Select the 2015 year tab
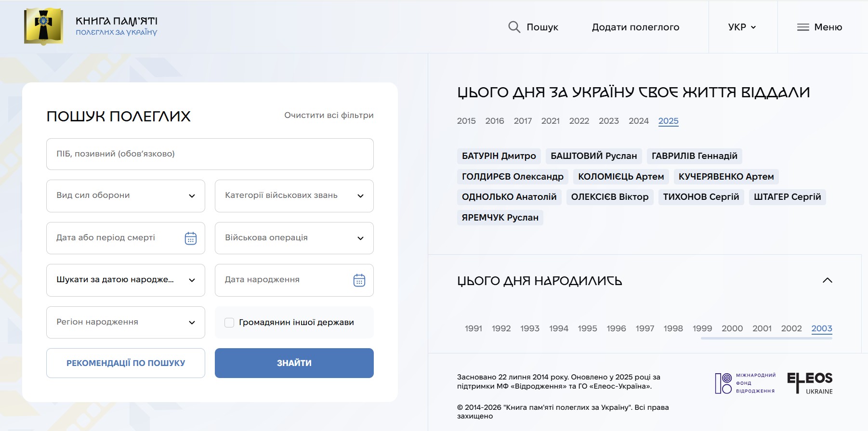Viewport: 868px width, 431px height. click(x=466, y=121)
